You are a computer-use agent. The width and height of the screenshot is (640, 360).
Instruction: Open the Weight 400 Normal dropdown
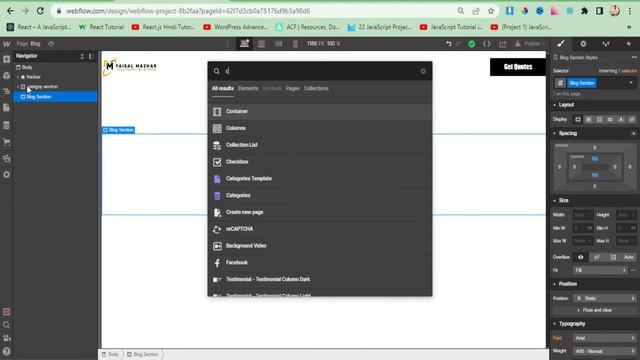coord(605,351)
